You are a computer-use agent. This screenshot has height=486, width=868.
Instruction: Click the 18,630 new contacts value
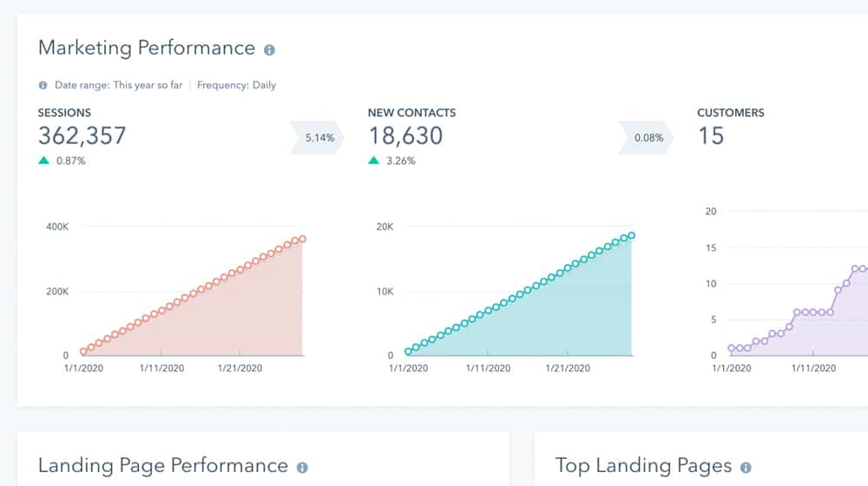click(x=405, y=135)
